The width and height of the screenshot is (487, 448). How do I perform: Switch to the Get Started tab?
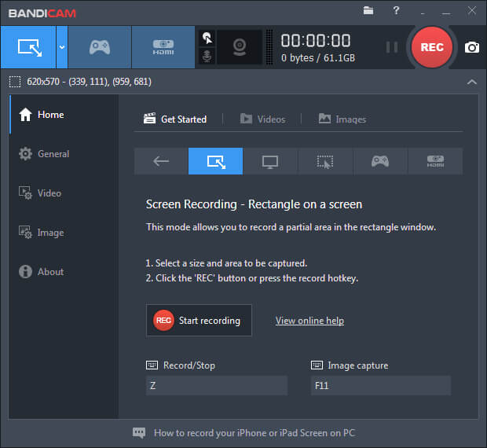(x=175, y=119)
